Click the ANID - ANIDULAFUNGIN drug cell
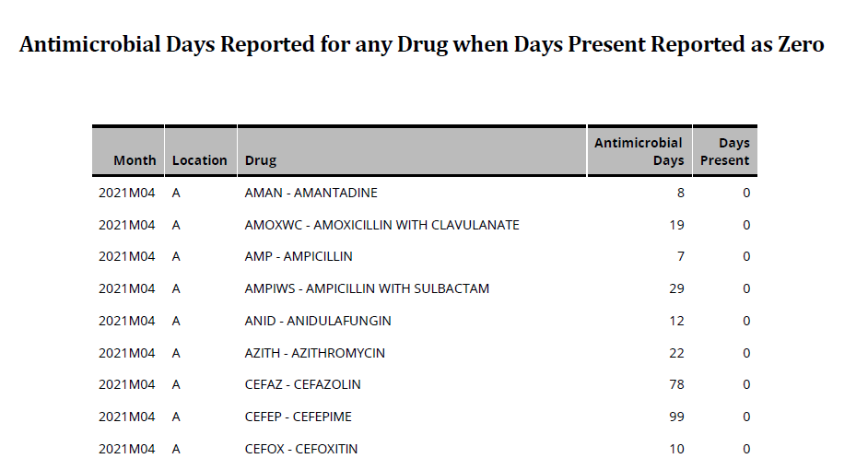The width and height of the screenshot is (868, 470). (318, 321)
